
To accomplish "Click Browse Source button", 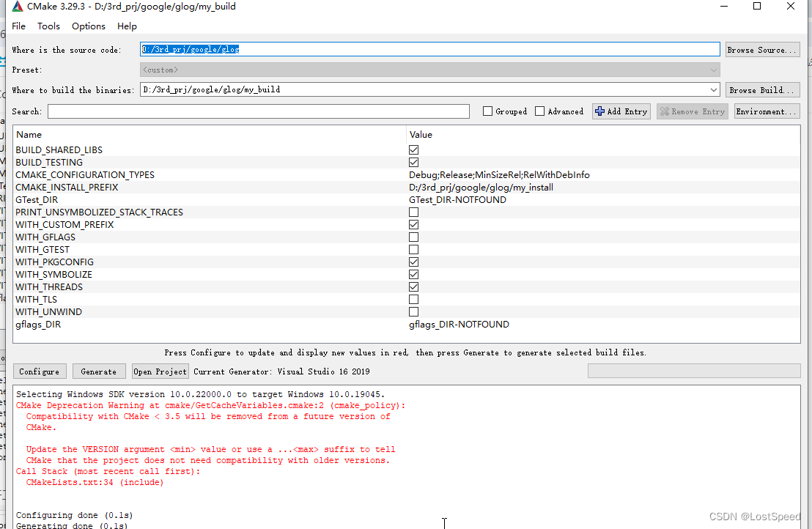I will click(762, 50).
